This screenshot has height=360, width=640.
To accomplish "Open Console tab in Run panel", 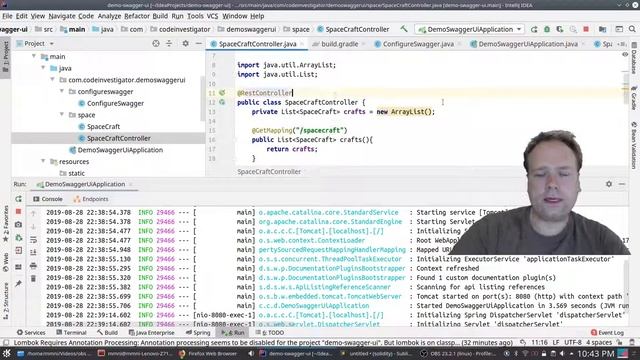I will pos(48,199).
